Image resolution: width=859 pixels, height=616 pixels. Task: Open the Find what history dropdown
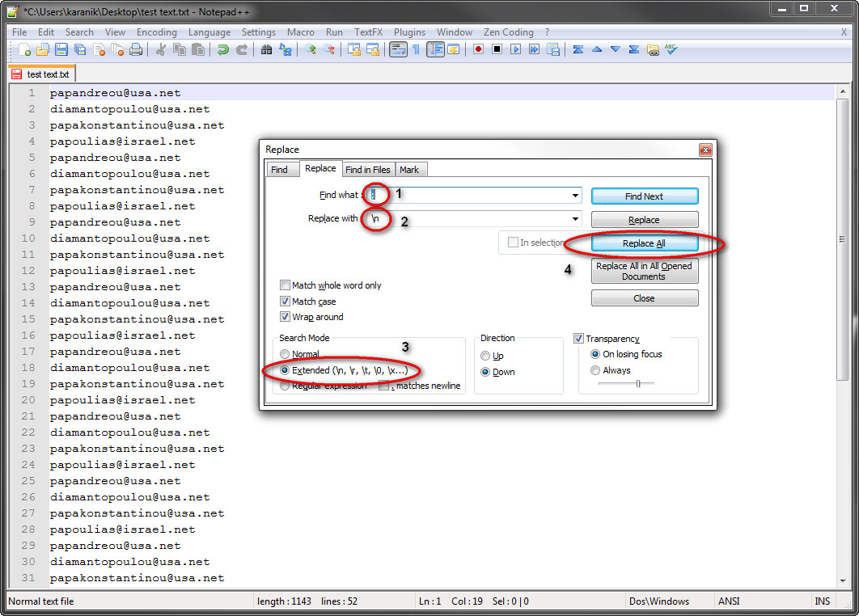point(575,195)
